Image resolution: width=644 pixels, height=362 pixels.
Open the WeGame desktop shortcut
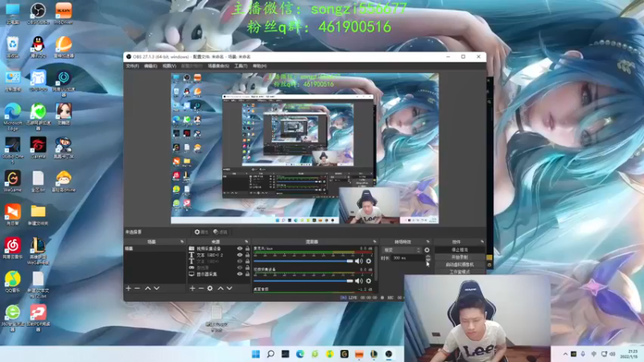pyautogui.click(x=13, y=182)
